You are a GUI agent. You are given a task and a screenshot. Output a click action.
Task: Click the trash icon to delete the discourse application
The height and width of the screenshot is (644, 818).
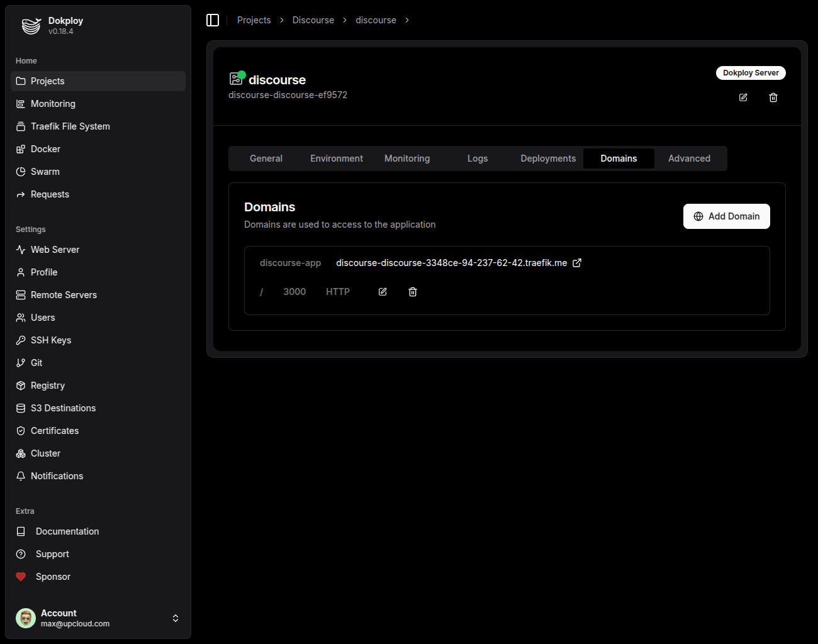point(773,97)
